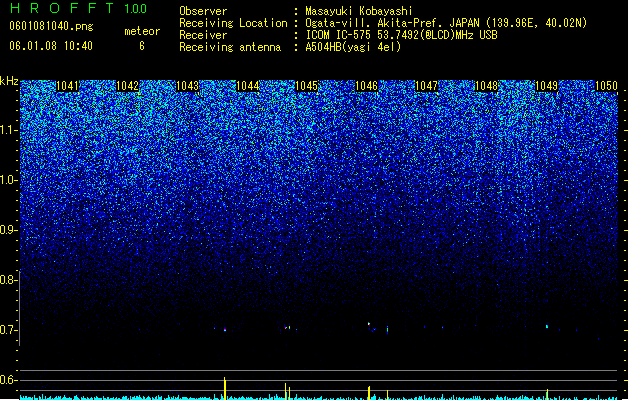Click the observer name Masayuki Kobayashi
This screenshot has width=629, height=400.
point(359,11)
